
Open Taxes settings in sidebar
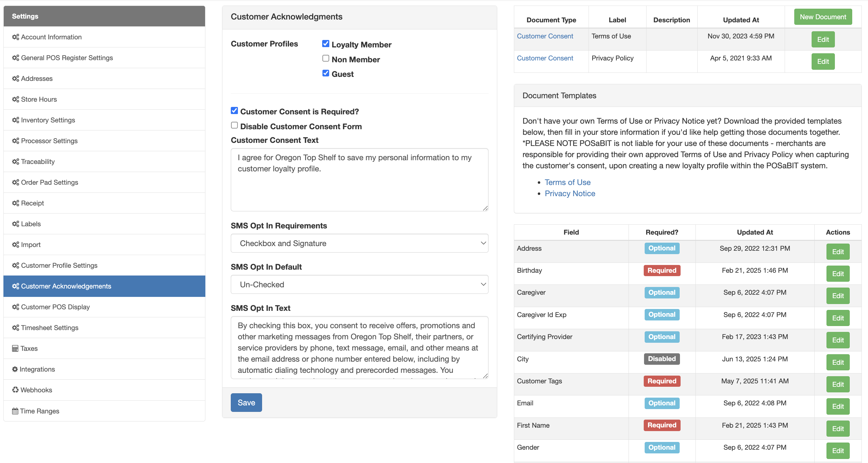[x=104, y=348]
